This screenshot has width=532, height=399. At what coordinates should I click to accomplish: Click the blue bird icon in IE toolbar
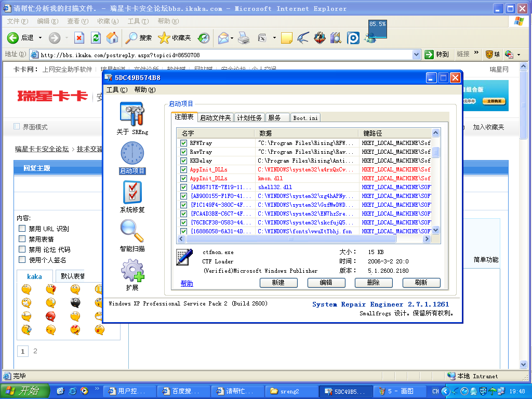click(x=303, y=37)
